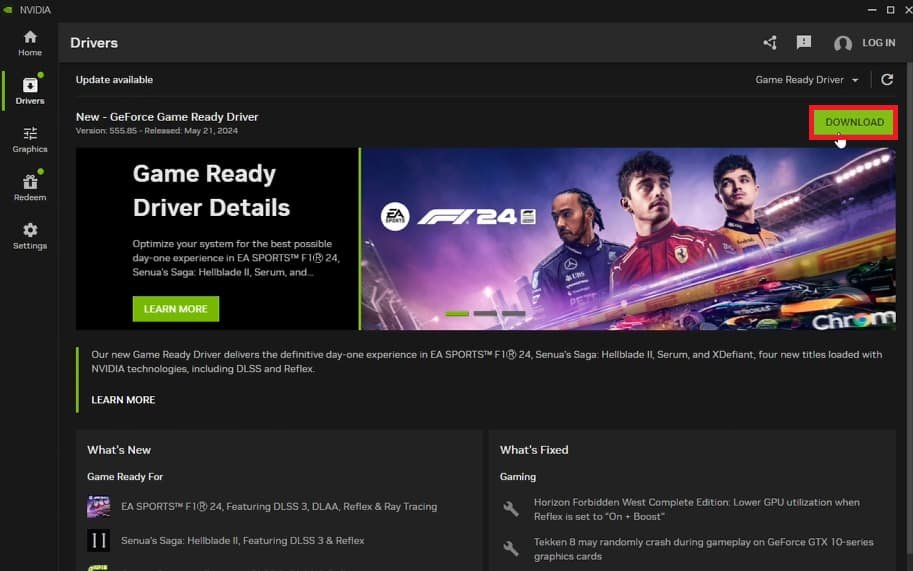
Task: Open the Redeem gift section
Action: pos(30,187)
